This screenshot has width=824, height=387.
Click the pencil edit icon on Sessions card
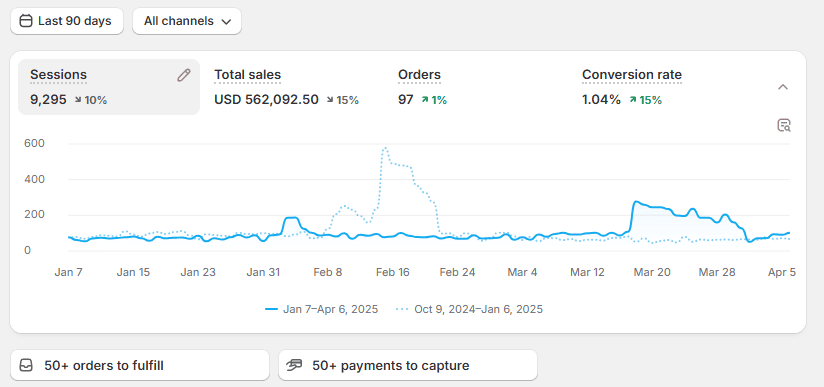pos(183,75)
